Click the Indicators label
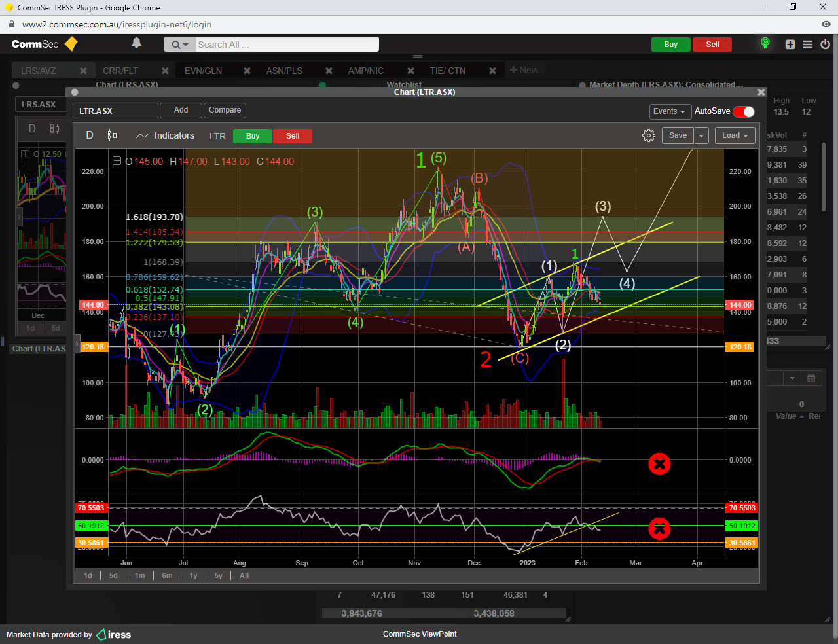This screenshot has height=644, width=838. pyautogui.click(x=174, y=135)
